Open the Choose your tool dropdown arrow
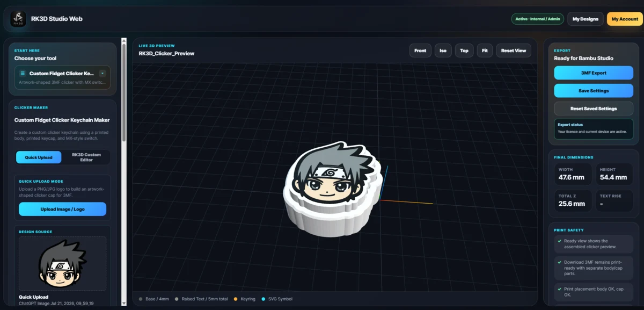644x310 pixels. pos(103,73)
